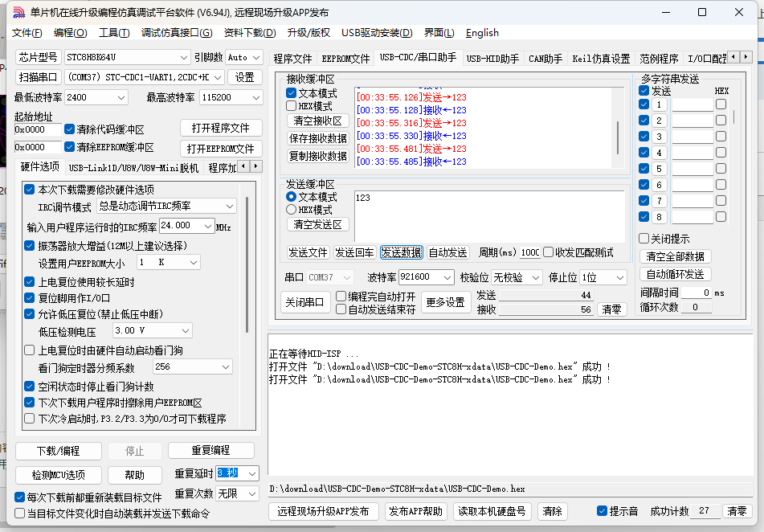Open Keil仿真设置 tab
This screenshot has height=532, width=764.
tap(601, 59)
